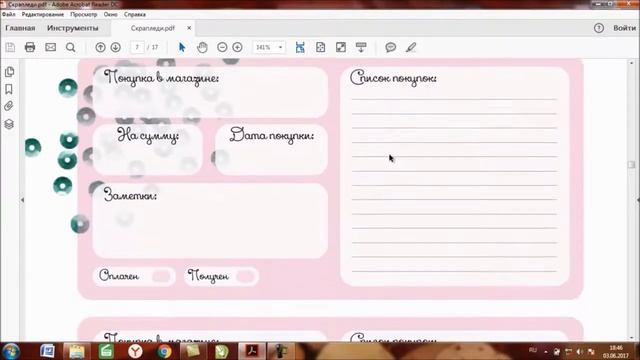Switch to the Инструменты tab

(73, 28)
